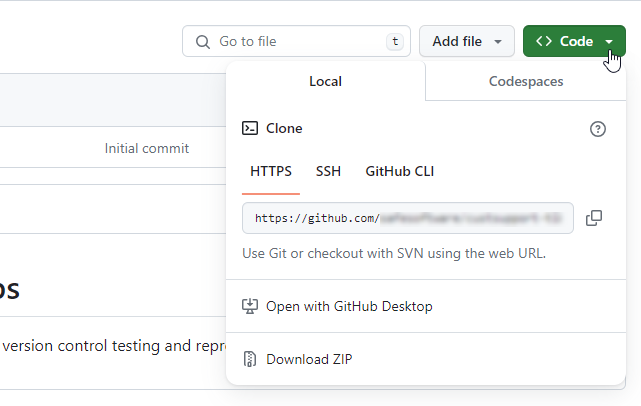Click the angle-brackets icon on Code button
Viewport: 641px width, 406px height.
coord(544,42)
